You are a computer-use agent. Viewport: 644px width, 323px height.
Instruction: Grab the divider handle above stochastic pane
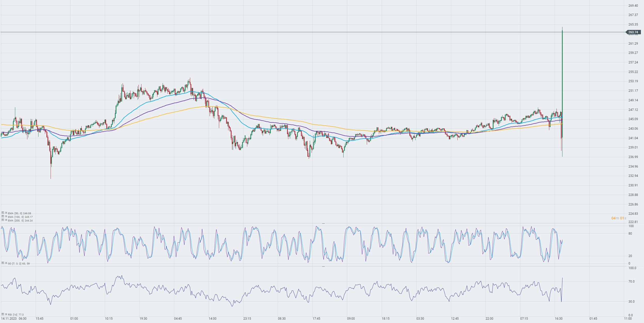point(323,223)
